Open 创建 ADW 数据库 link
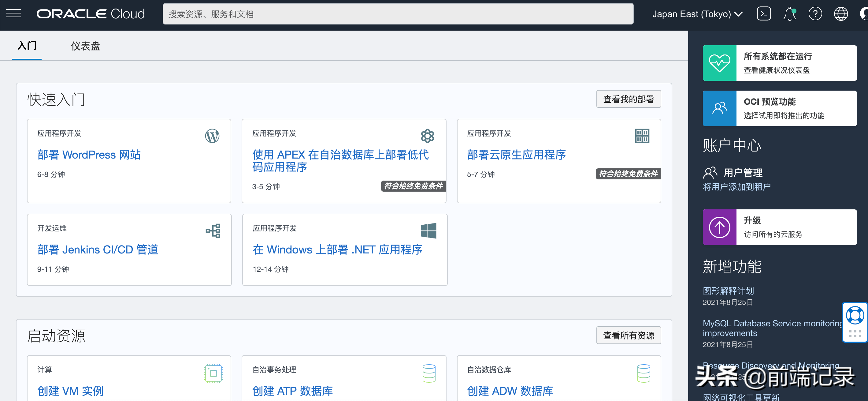The height and width of the screenshot is (401, 868). (x=510, y=391)
